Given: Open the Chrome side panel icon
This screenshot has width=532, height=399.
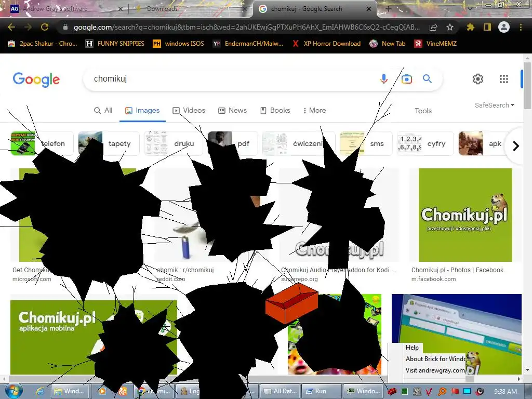Looking at the screenshot, I should (x=487, y=27).
